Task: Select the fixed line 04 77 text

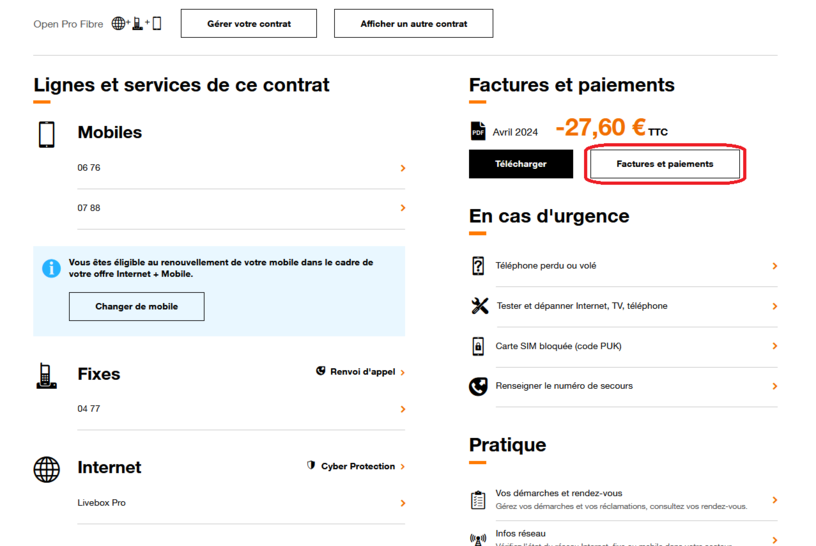Action: 89,409
